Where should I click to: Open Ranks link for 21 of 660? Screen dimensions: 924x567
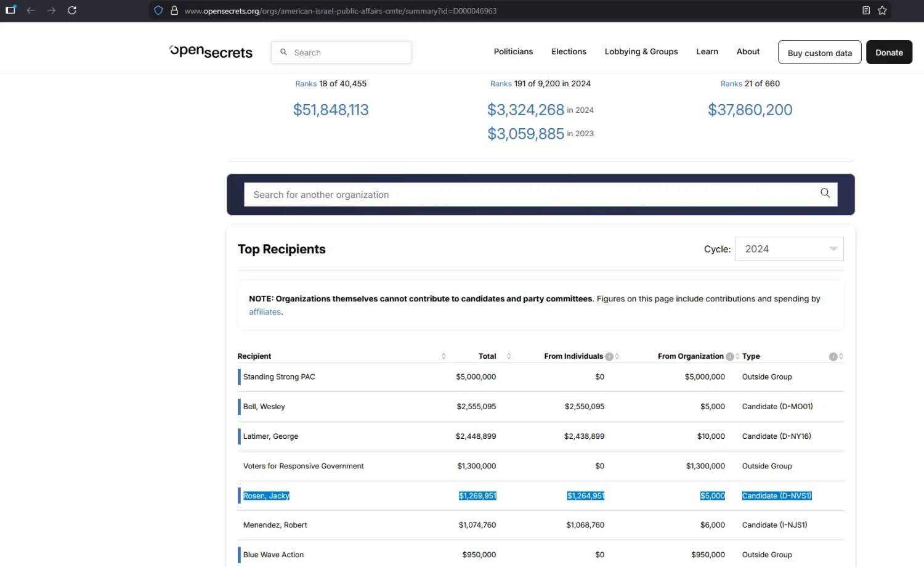click(731, 84)
